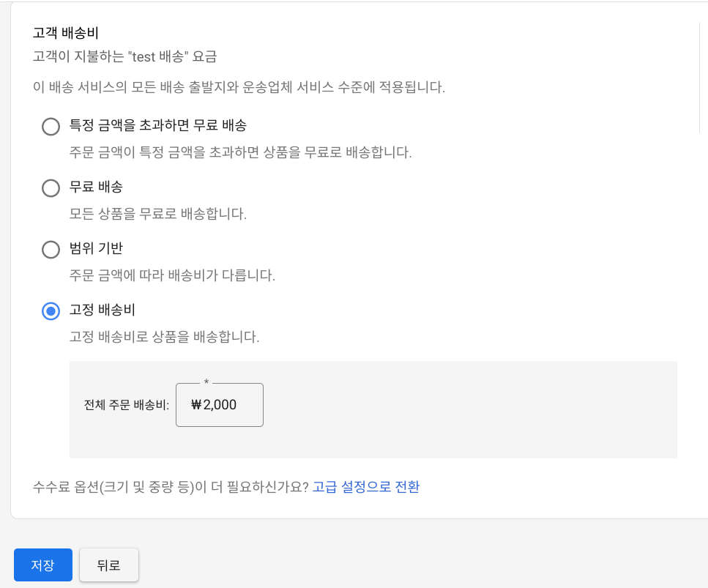Click the '수수료 옵션(크기 및 중량 등)' question text

[170, 487]
